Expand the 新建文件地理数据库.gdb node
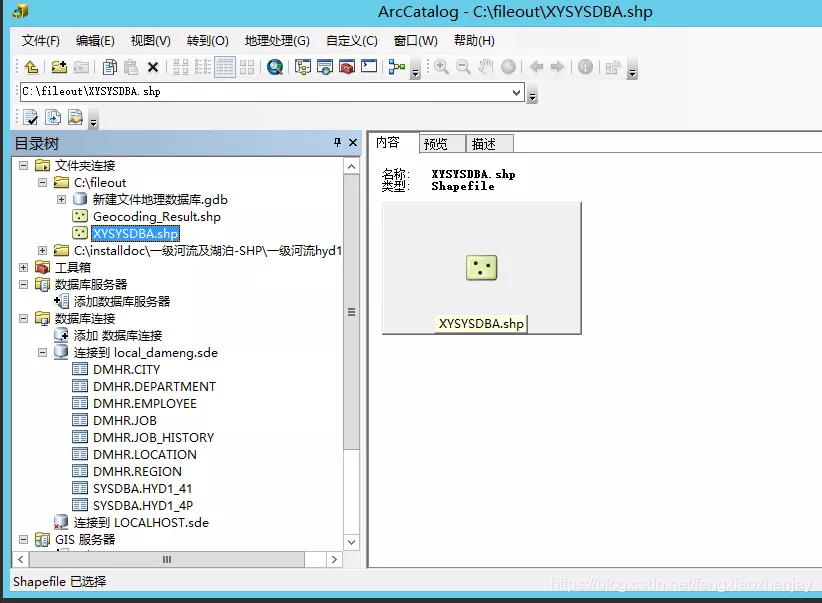 (x=61, y=199)
